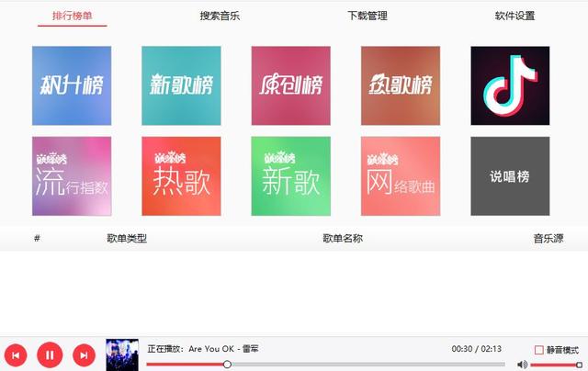This screenshot has width=588, height=371.
Task: Enable the 静音模式 checkbox
Action: pos(539,350)
